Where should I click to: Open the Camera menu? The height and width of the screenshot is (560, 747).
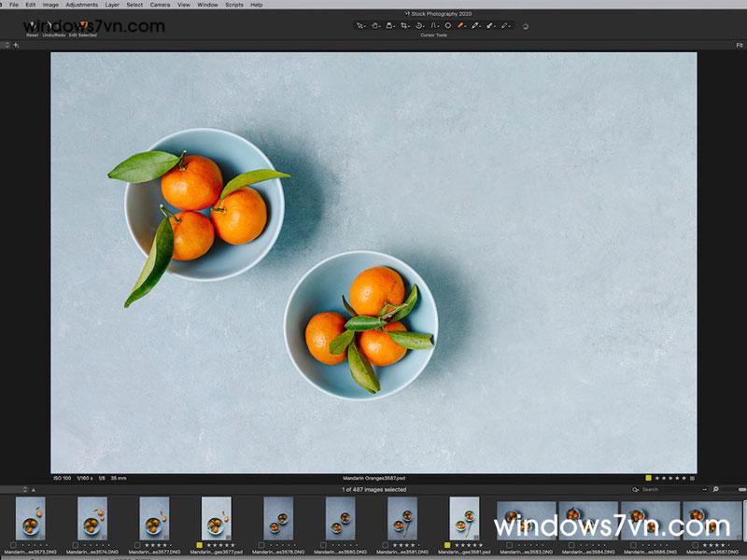[x=160, y=5]
